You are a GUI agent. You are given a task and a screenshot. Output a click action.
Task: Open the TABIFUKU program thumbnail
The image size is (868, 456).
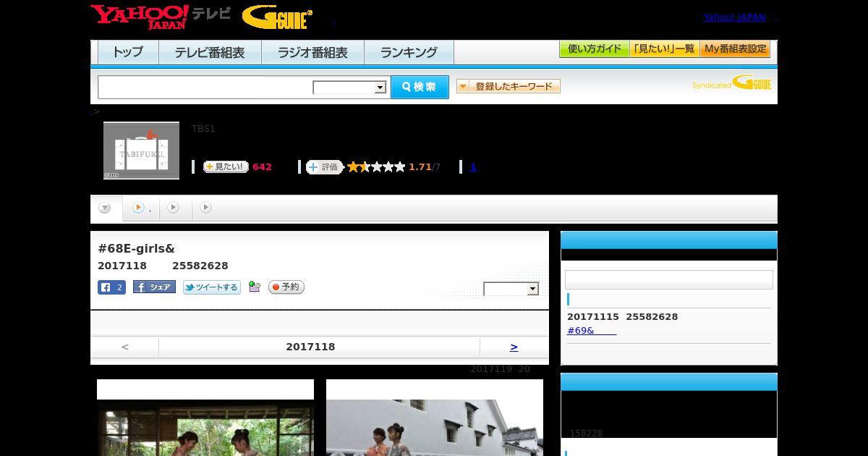(x=141, y=151)
